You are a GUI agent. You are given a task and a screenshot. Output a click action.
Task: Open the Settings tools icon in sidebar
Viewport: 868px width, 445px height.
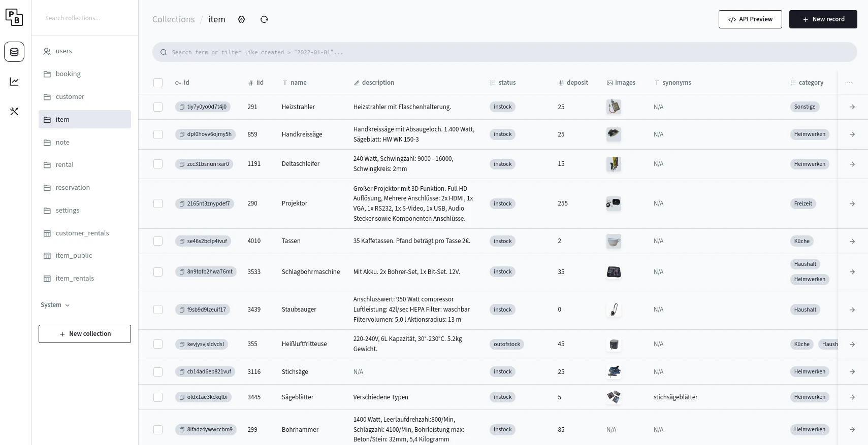14,111
